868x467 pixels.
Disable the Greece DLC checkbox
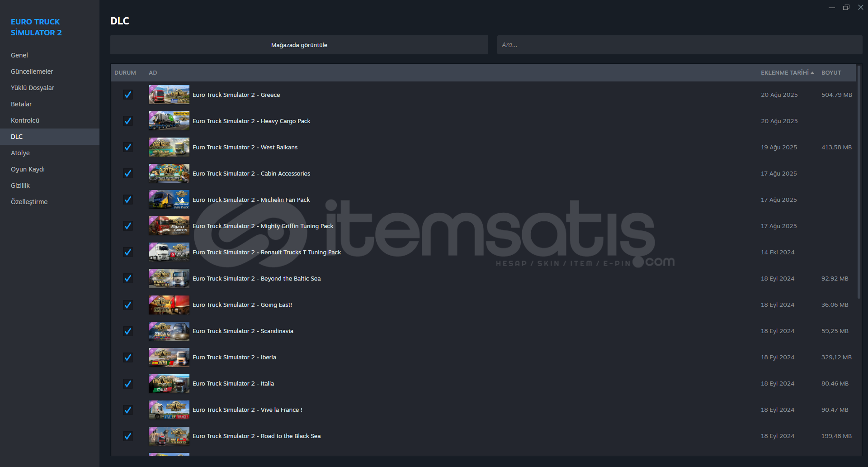[128, 95]
